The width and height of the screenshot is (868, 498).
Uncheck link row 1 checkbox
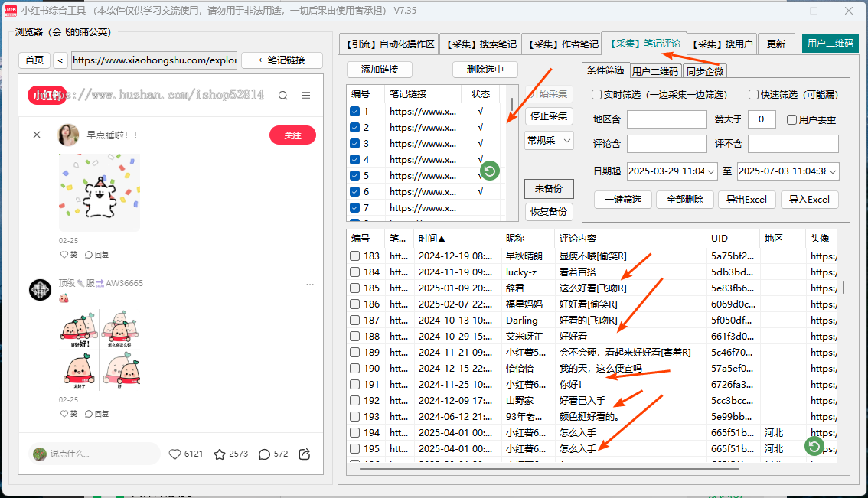[x=355, y=111]
